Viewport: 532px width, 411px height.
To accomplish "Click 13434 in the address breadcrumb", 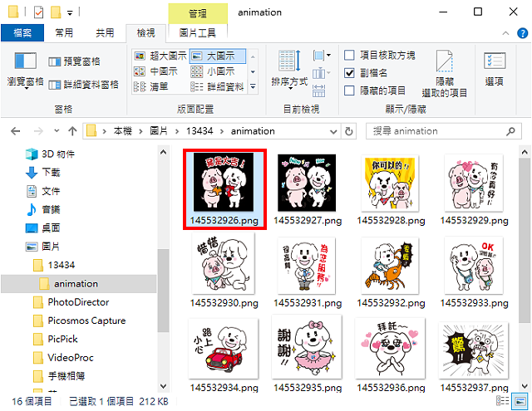I will (x=199, y=131).
